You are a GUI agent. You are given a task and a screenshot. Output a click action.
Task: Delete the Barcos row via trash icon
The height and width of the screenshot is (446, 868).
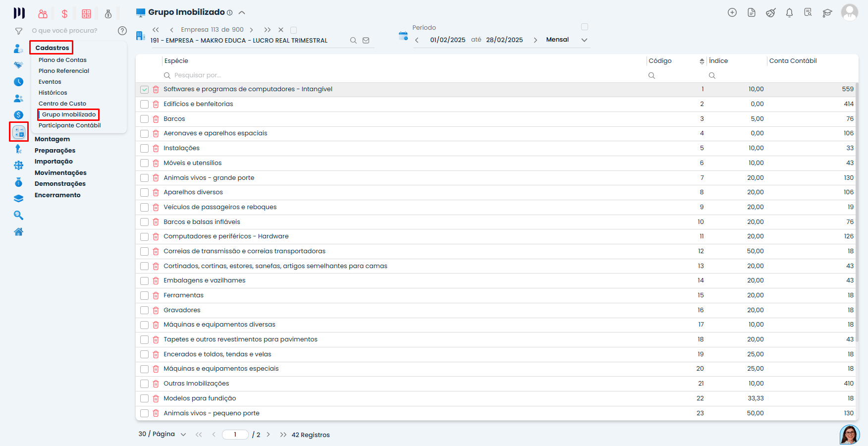(156, 119)
